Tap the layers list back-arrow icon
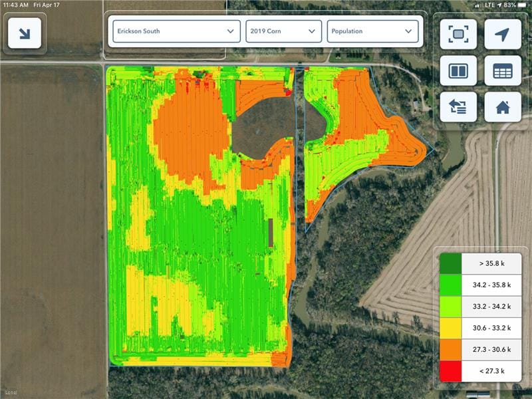The height and width of the screenshot is (399, 532). 458,107
